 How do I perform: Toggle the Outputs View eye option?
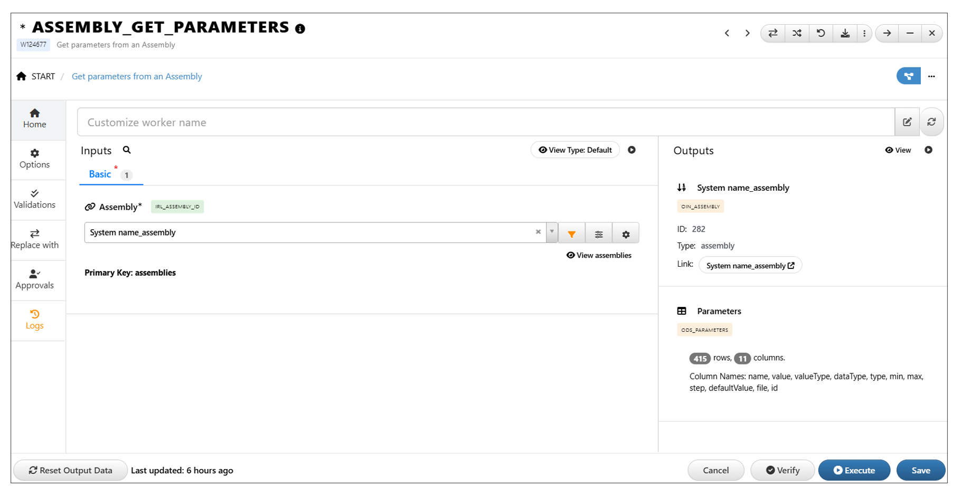tap(898, 150)
